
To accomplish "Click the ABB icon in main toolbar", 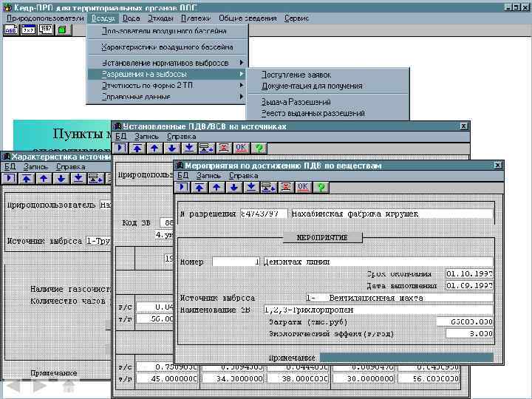I will click(10, 30).
